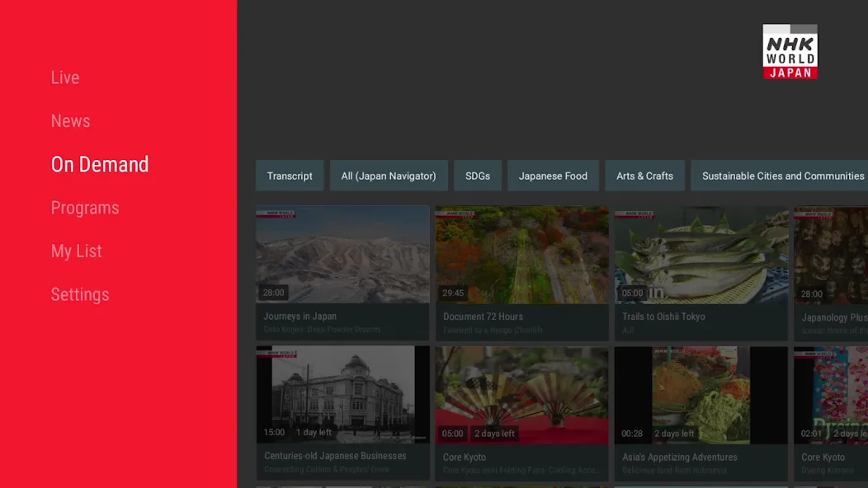
Task: Open Settings from the sidebar
Action: click(80, 294)
